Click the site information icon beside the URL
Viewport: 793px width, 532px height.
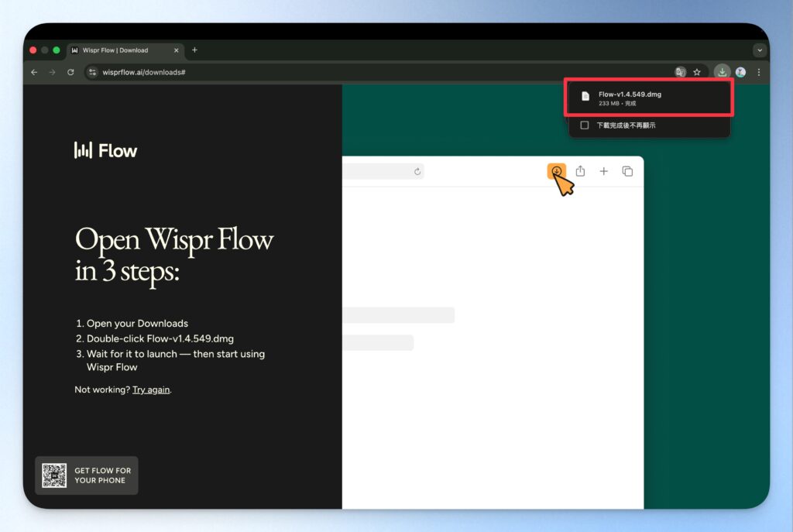92,72
